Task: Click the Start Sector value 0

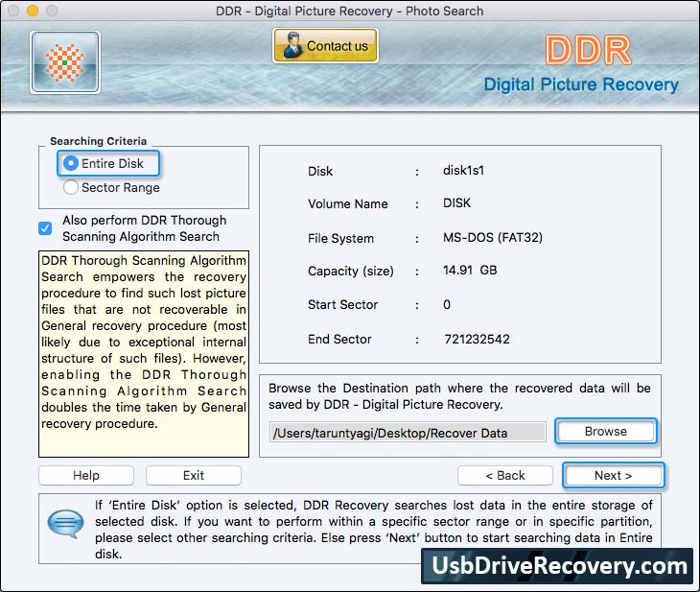Action: tap(447, 305)
